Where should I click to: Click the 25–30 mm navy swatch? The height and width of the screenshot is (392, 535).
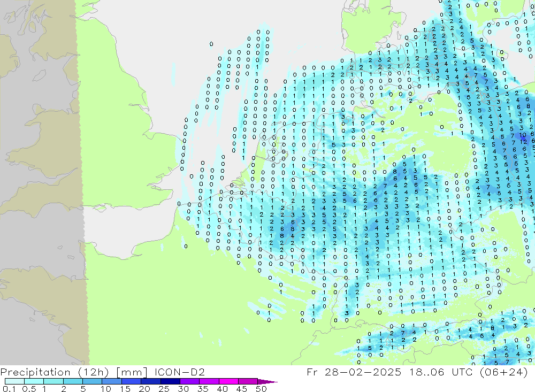tap(170, 381)
